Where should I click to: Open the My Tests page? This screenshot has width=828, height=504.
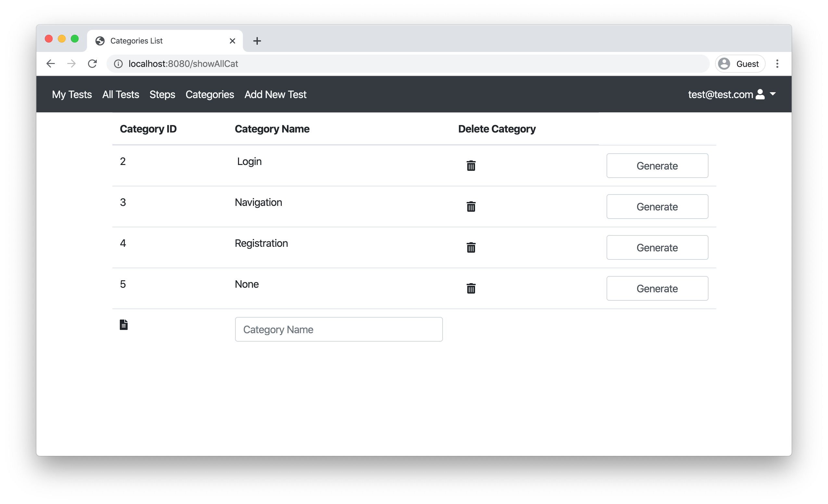(72, 94)
